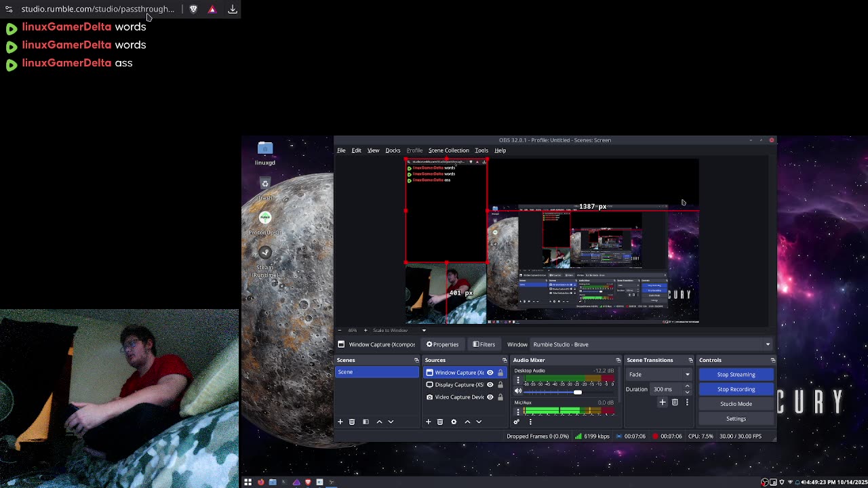The image size is (868, 488).
Task: Move selected source up in Sources dock
Action: [x=467, y=422]
